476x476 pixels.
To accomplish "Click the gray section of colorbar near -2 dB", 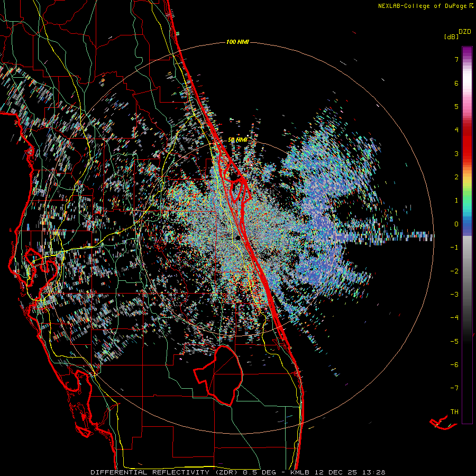I will (x=467, y=271).
